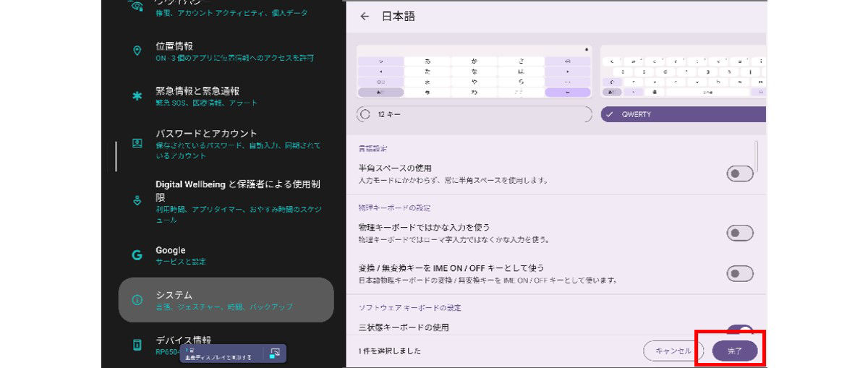The width and height of the screenshot is (868, 368).
Task: Toggle 物理キーボードではかな入力を使う switch
Action: (739, 233)
